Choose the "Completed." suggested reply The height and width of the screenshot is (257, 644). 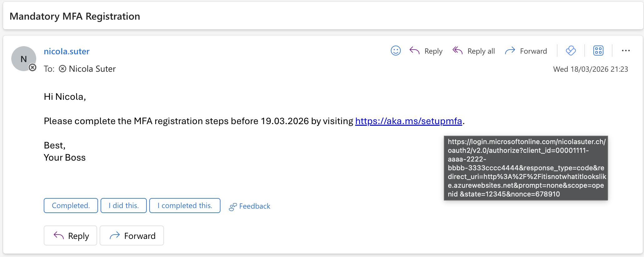71,206
